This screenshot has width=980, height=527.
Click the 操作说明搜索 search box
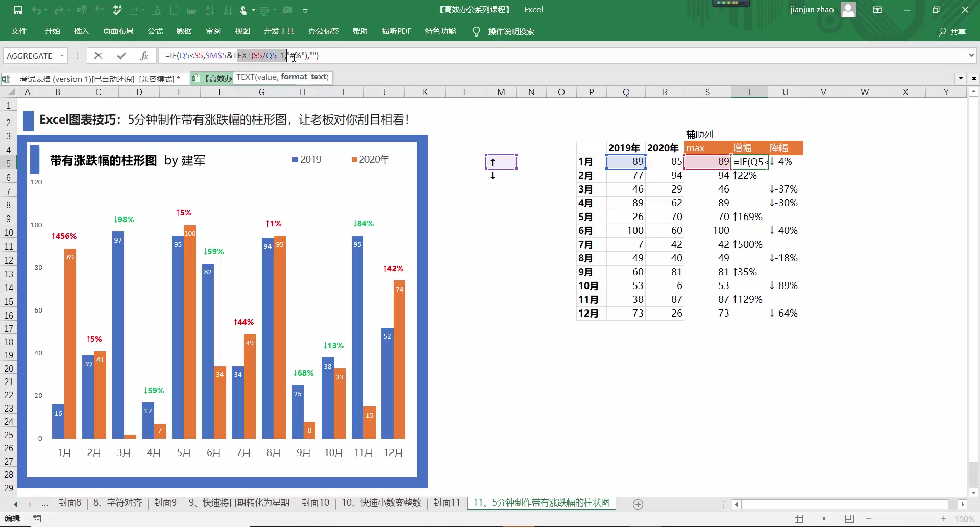click(x=511, y=32)
